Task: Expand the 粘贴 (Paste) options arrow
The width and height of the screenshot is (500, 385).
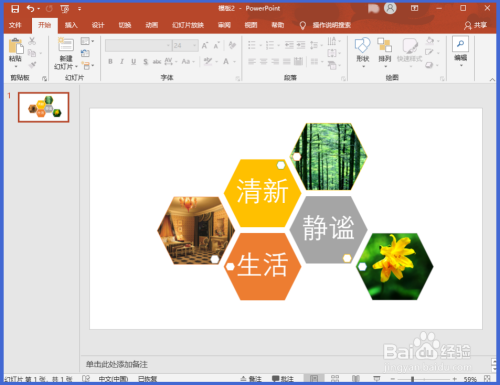Action: click(x=16, y=66)
